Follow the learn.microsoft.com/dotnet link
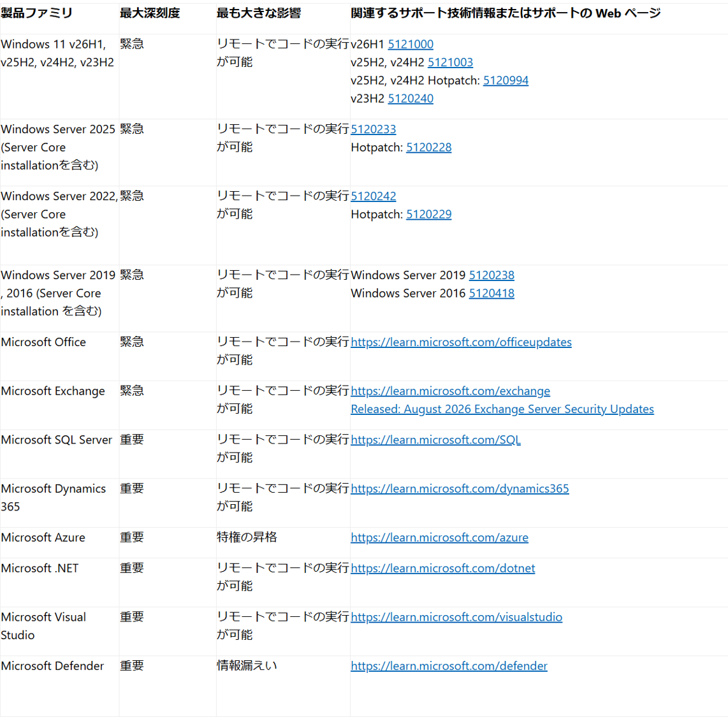Image resolution: width=728 pixels, height=717 pixels. 443,568
